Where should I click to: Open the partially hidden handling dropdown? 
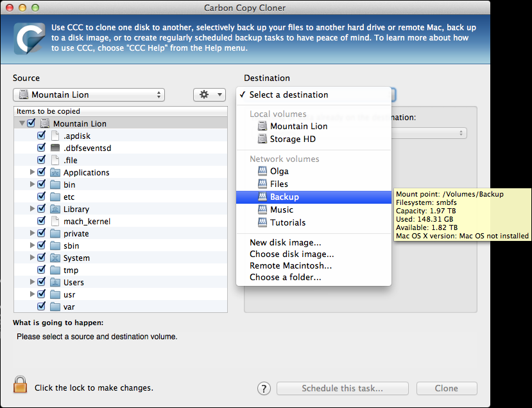pyautogui.click(x=429, y=133)
